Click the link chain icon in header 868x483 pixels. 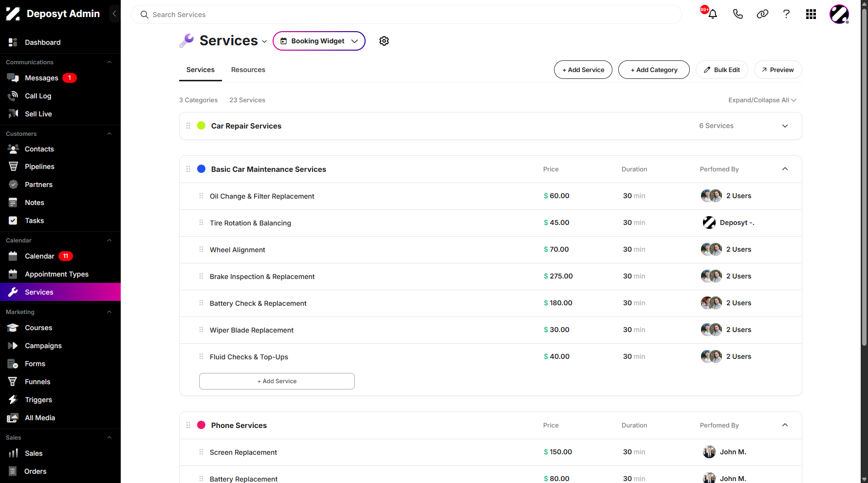point(762,14)
